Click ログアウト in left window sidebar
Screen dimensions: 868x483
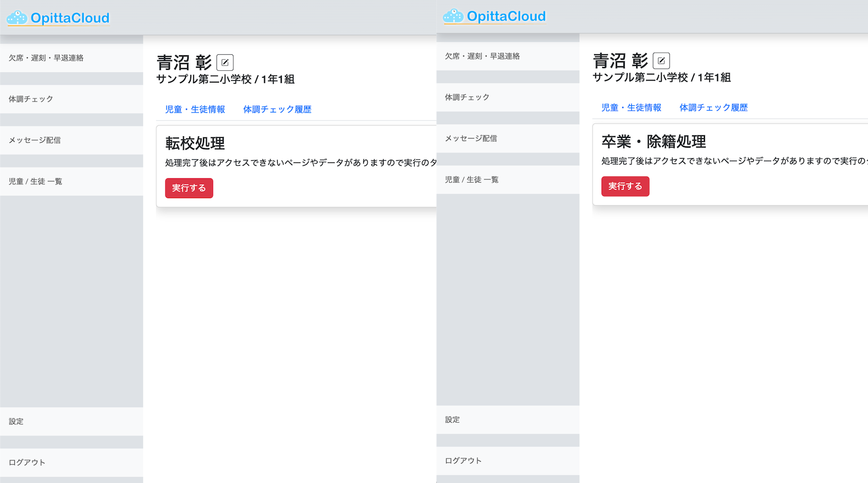(x=71, y=462)
